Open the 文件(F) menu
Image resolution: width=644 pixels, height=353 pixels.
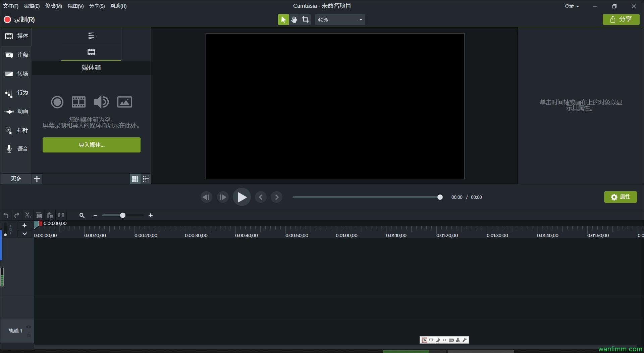[11, 6]
